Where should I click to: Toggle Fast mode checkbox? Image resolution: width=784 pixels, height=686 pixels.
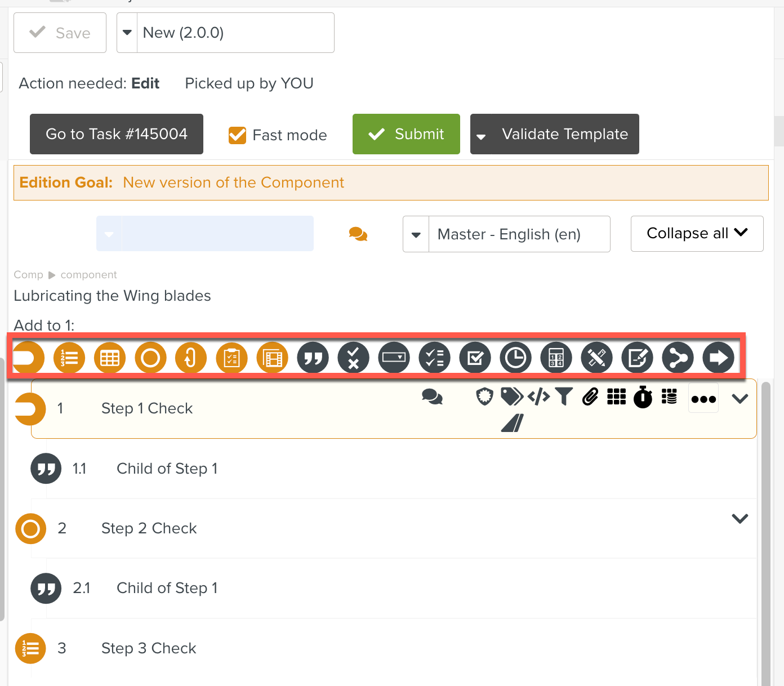(x=237, y=135)
